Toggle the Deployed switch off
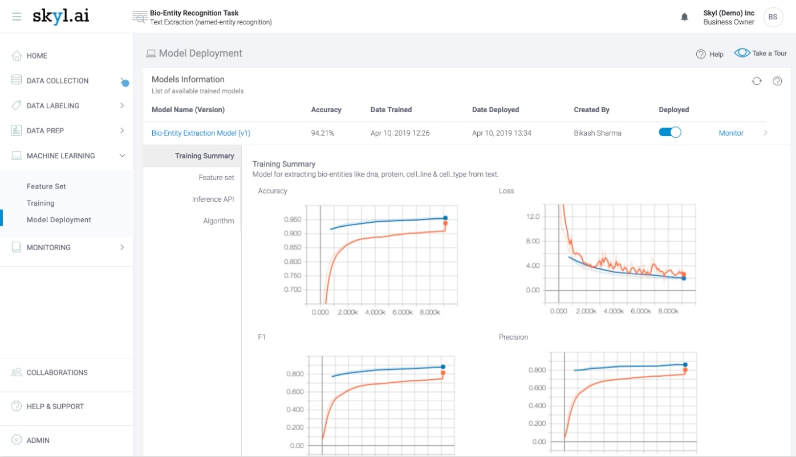This screenshot has height=457, width=796. 670,132
